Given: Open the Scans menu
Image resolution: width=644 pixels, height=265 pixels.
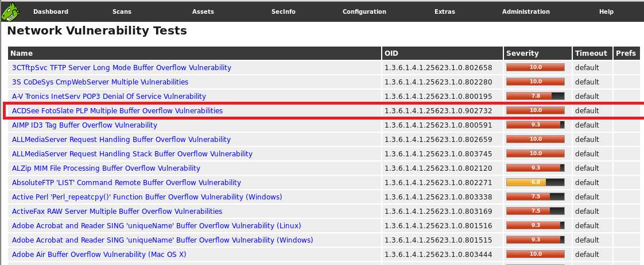Looking at the screenshot, I should [122, 11].
